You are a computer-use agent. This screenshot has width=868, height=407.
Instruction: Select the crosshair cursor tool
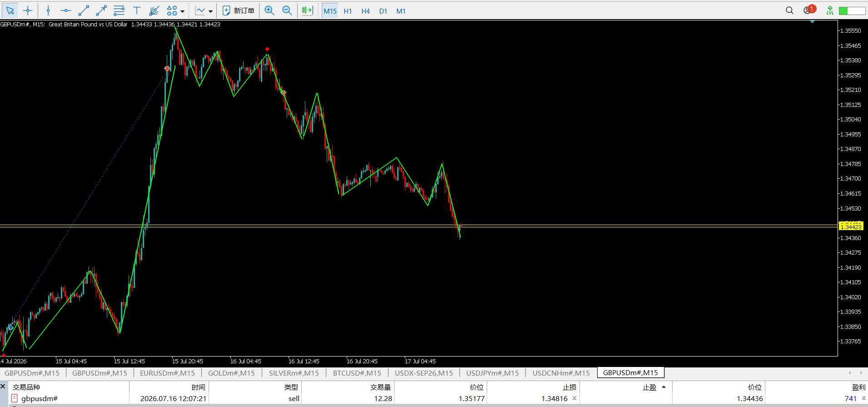point(28,10)
